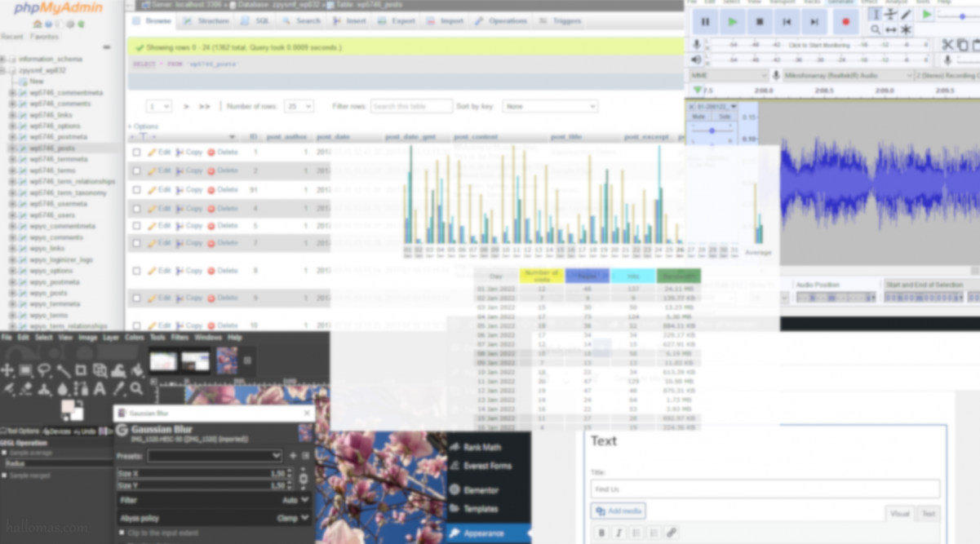980x544 pixels.
Task: Toggle the Sample merged checkbox
Action: (x=5, y=475)
